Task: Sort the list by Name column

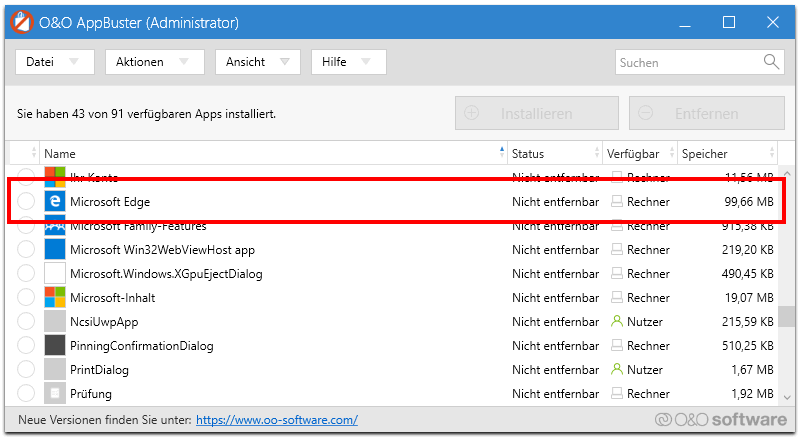Action: (273, 153)
